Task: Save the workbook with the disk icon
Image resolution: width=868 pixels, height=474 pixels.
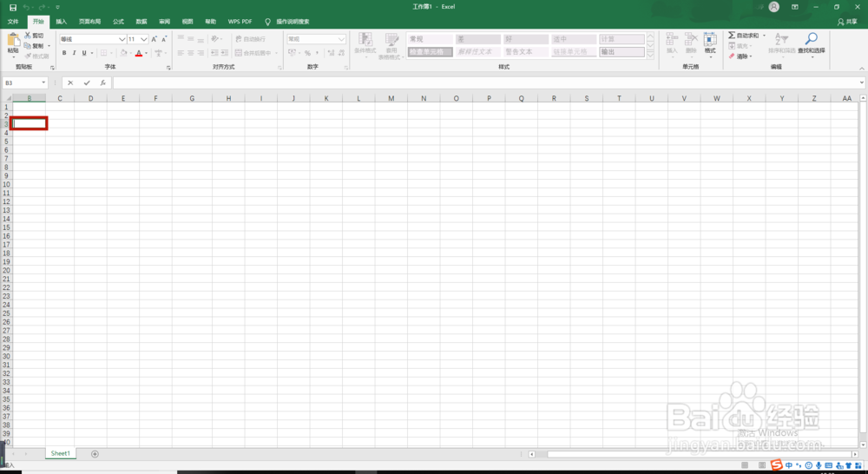Action: point(13,7)
